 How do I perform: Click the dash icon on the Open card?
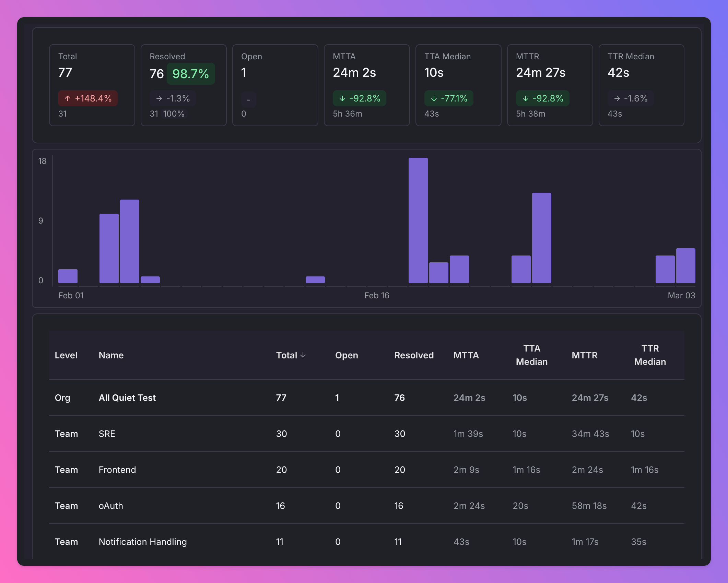[248, 99]
